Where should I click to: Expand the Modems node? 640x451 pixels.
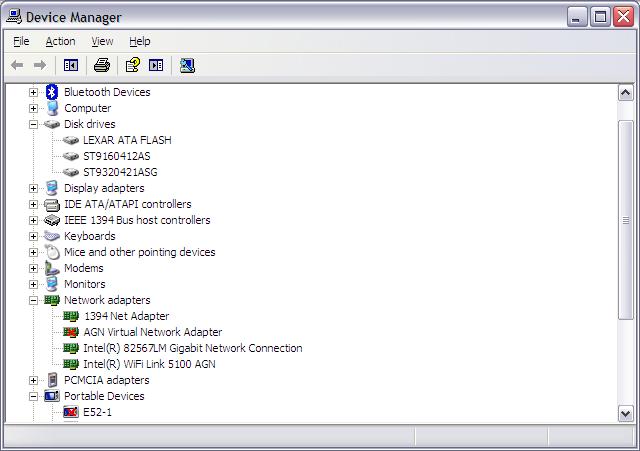pos(33,268)
